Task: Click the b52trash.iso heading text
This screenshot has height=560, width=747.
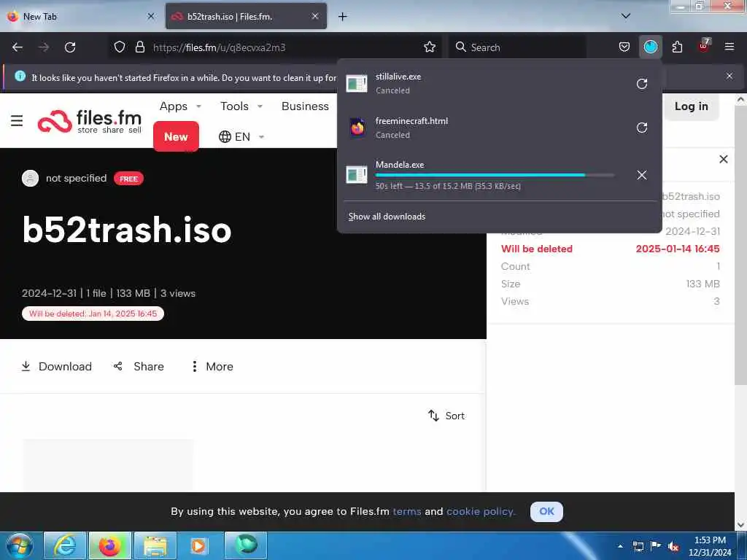Action: [x=127, y=230]
